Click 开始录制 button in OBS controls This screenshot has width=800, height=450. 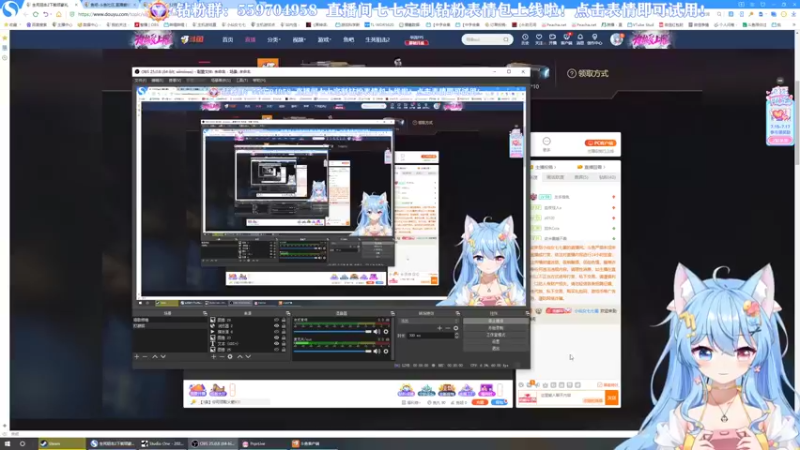point(495,328)
